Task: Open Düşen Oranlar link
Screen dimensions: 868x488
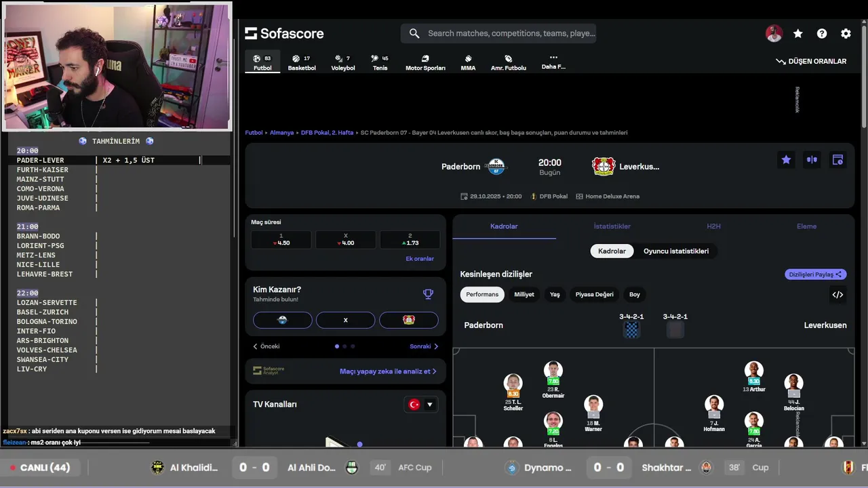Action: pyautogui.click(x=811, y=61)
